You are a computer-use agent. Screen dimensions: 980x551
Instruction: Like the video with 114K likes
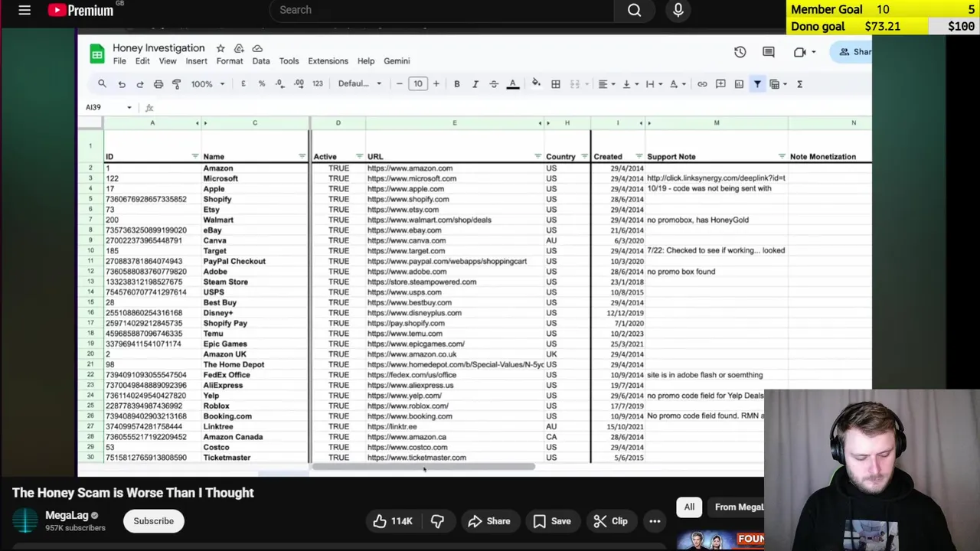tap(393, 521)
